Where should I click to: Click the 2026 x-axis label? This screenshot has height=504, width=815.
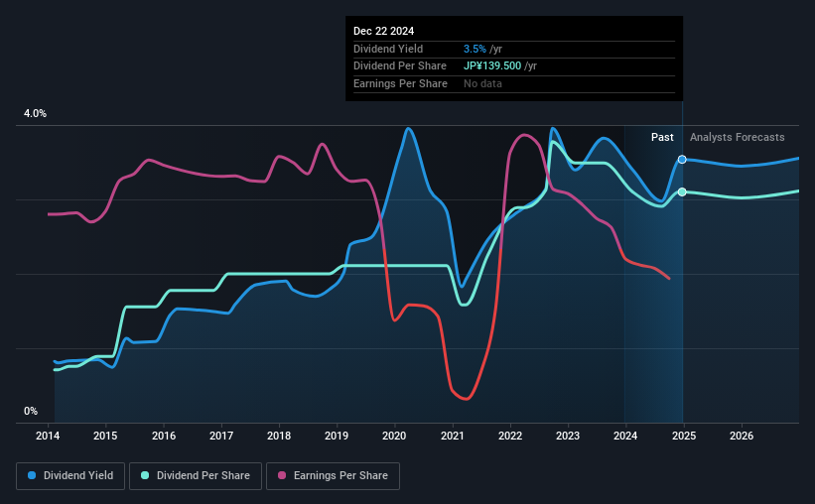tap(742, 436)
